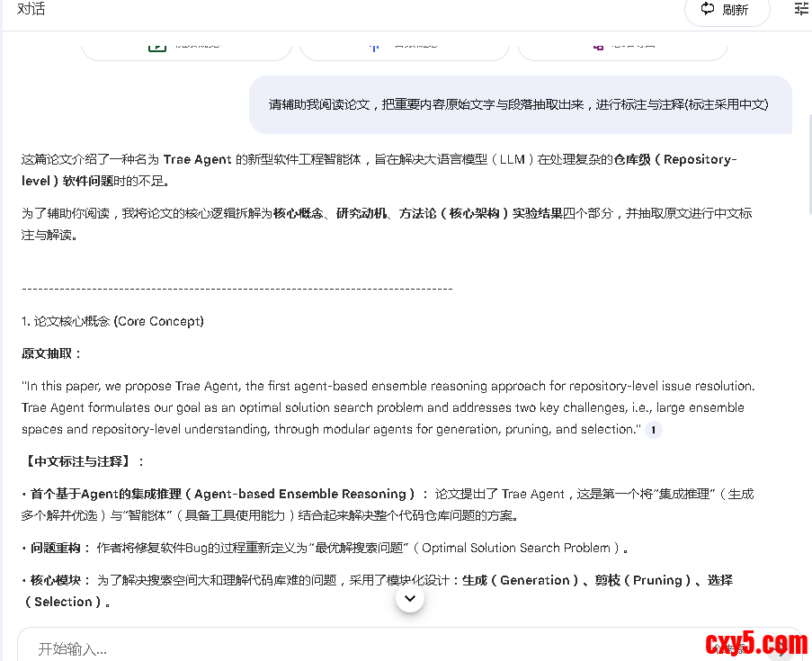Image resolution: width=812 pixels, height=661 pixels.
Task: Click the purple mind map chip icon
Action: [598, 45]
